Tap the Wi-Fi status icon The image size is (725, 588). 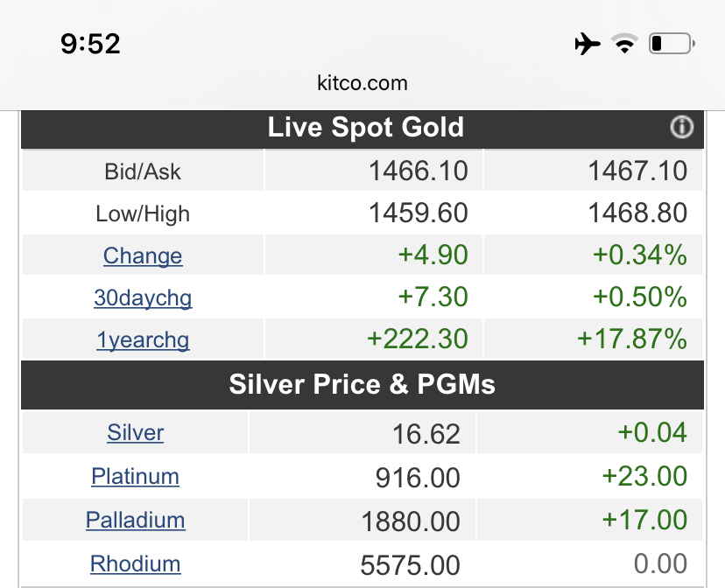point(624,44)
